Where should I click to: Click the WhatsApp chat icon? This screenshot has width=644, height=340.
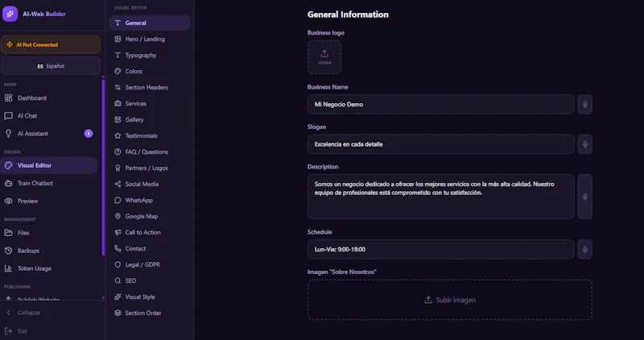pos(118,201)
